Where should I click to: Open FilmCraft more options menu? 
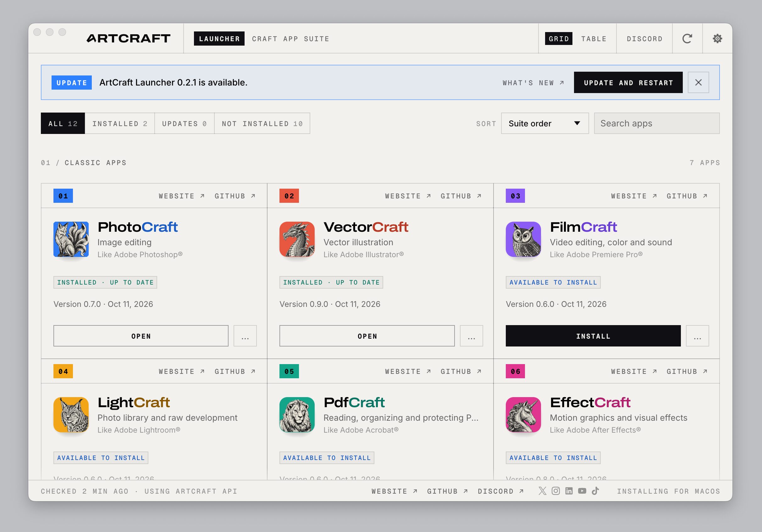[x=697, y=336]
